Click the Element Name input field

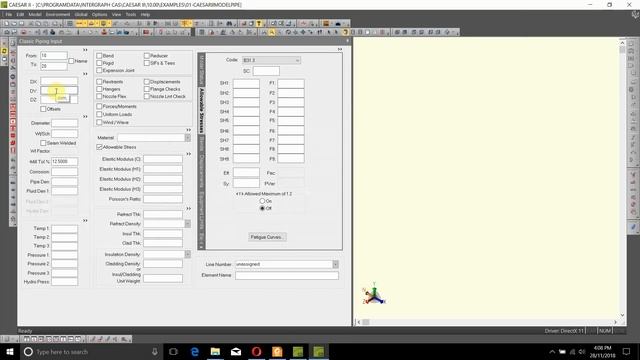[287, 276]
